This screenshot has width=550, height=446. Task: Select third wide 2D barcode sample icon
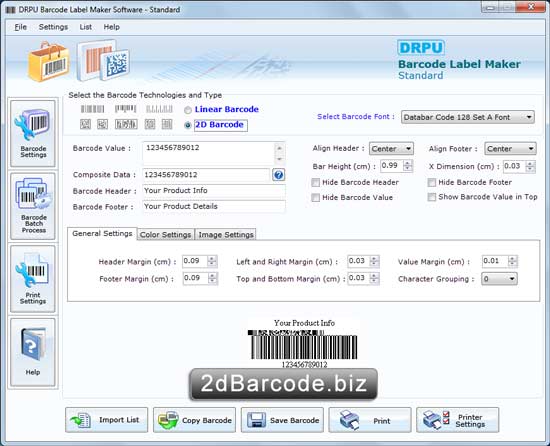coord(126,124)
